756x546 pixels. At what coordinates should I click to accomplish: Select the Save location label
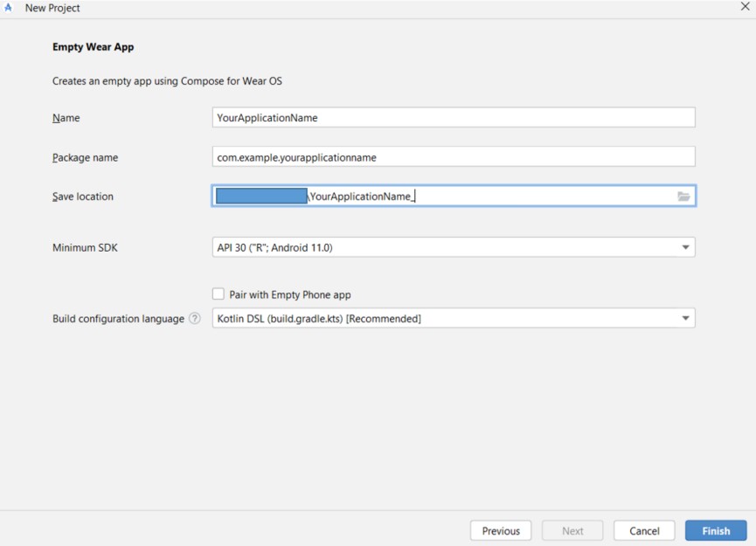tap(83, 197)
